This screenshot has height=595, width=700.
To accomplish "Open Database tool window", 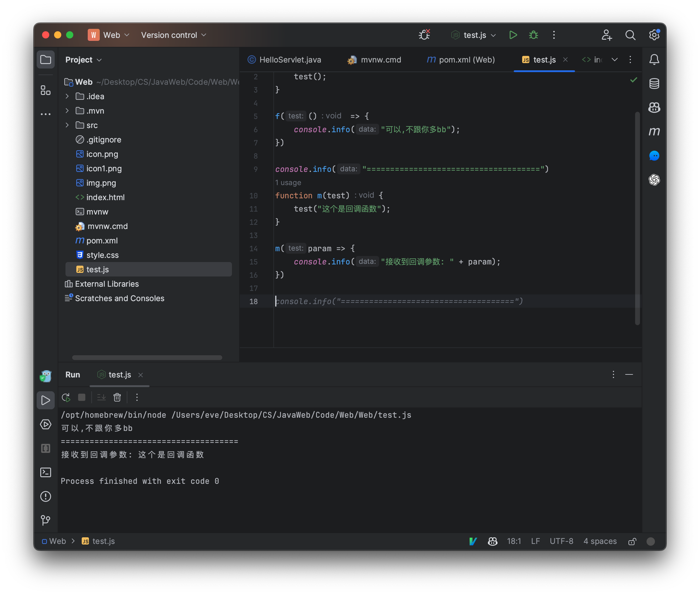I will click(x=654, y=84).
